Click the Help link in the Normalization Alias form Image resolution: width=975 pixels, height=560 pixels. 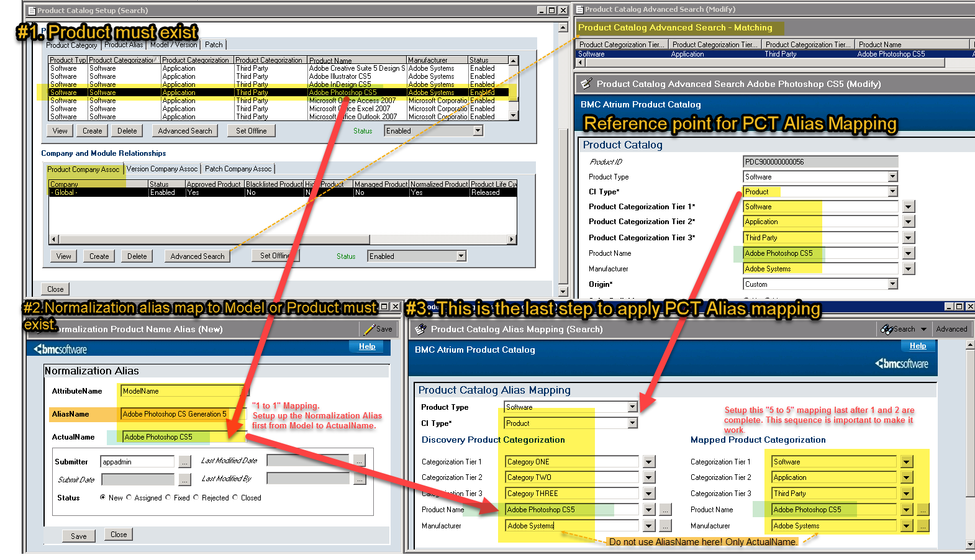click(x=367, y=346)
